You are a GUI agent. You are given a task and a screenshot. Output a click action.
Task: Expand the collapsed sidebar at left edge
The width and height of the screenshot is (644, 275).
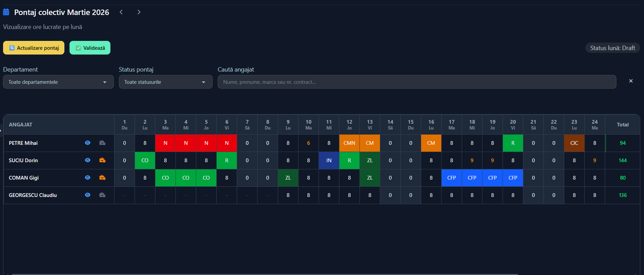1,131
